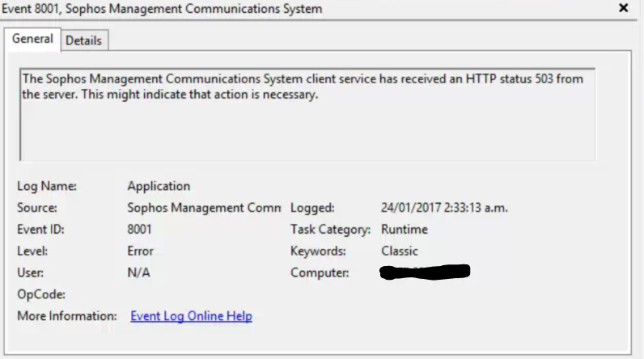The image size is (644, 359).
Task: Click the 'Task Category:' label
Action: (330, 230)
